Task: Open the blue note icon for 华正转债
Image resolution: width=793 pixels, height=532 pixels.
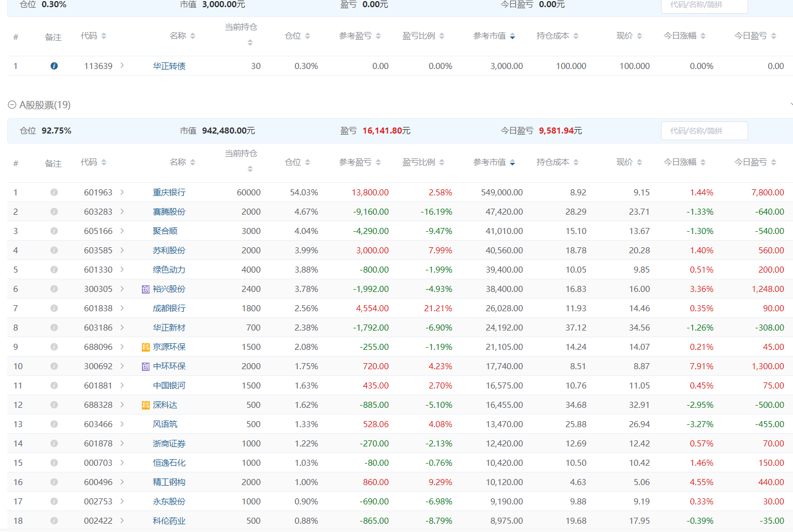Action: pos(54,66)
